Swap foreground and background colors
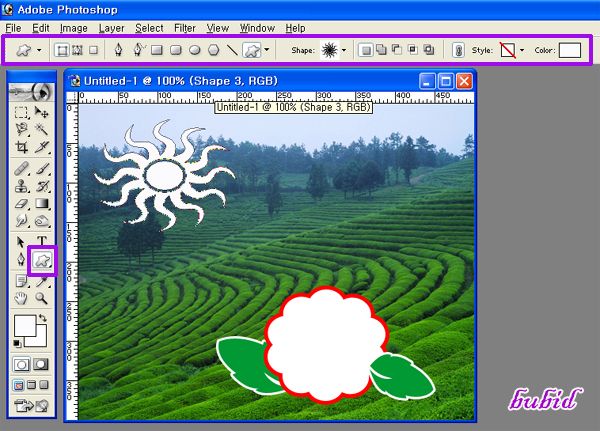 43,318
